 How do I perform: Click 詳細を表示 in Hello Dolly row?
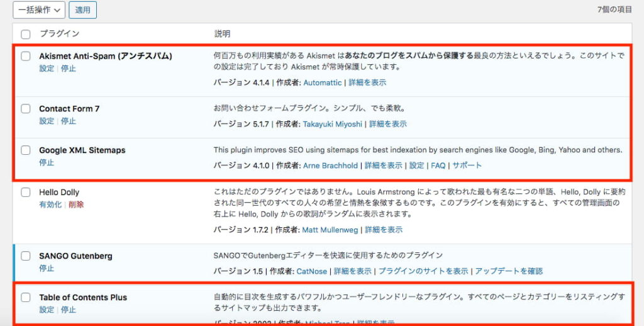(x=384, y=229)
